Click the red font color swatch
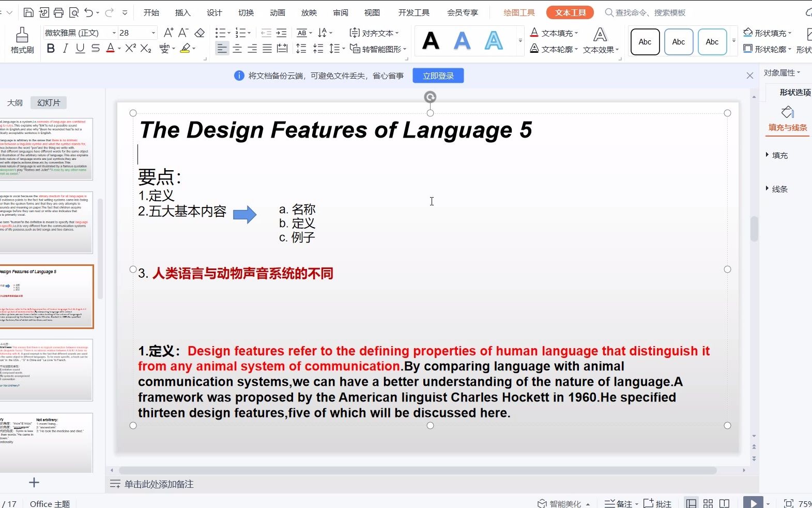This screenshot has height=508, width=812. [110, 49]
